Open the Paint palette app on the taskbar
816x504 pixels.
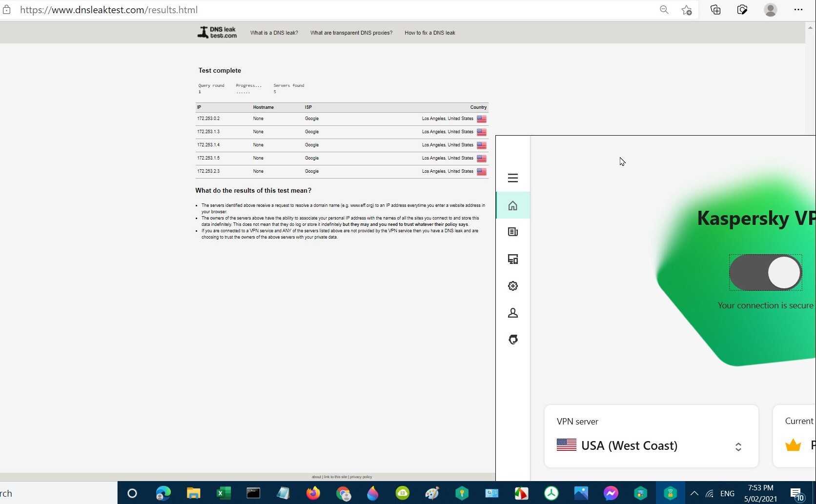click(432, 493)
